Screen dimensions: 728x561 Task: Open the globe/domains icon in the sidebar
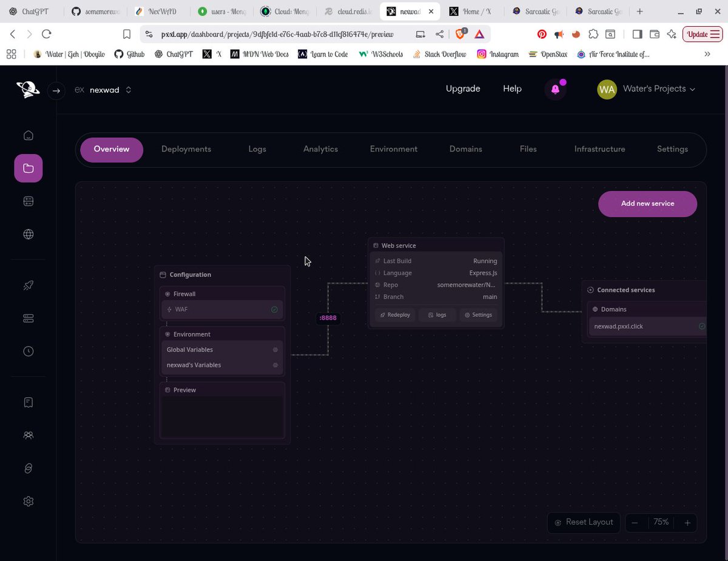pos(28,234)
